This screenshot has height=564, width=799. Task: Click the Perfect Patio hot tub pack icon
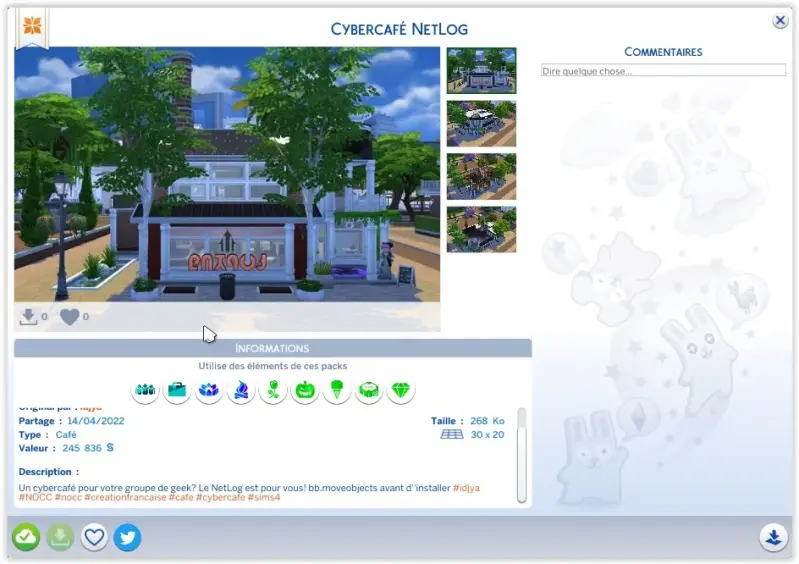369,391
